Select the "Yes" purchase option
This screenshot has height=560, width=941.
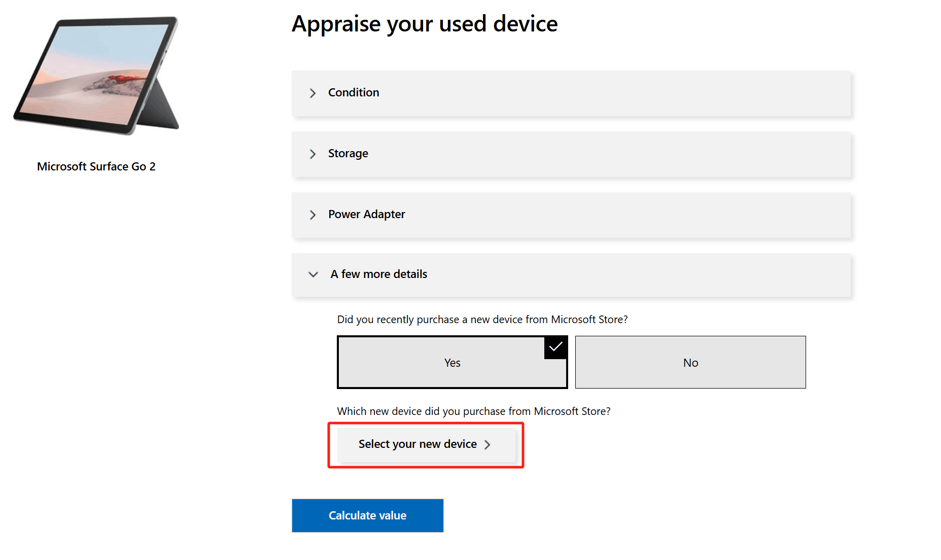pyautogui.click(x=451, y=362)
